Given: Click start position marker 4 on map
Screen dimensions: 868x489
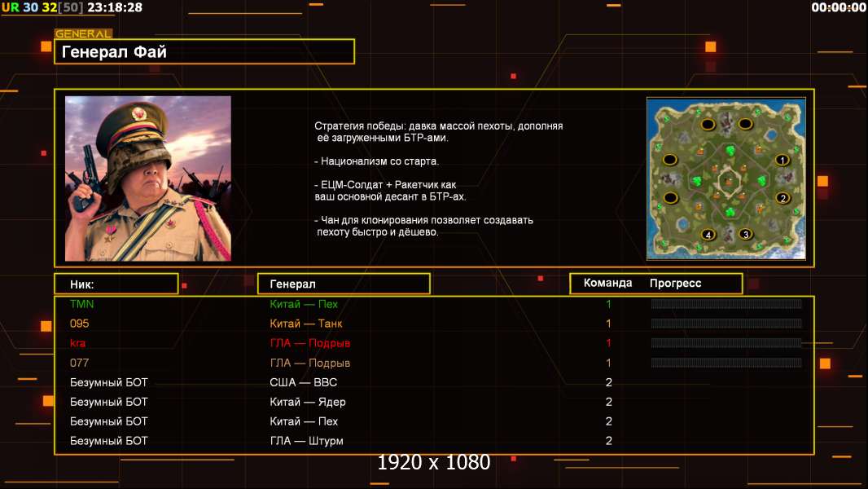Looking at the screenshot, I should (708, 235).
